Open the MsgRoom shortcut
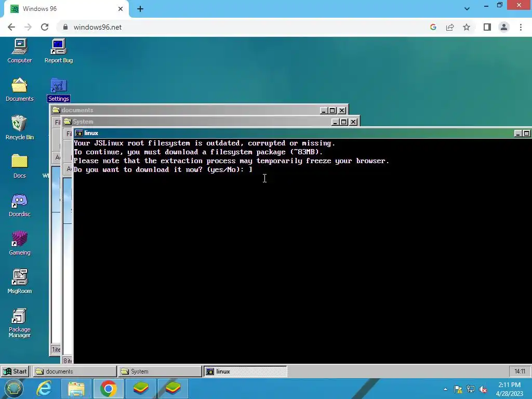532x399 pixels. pyautogui.click(x=19, y=282)
